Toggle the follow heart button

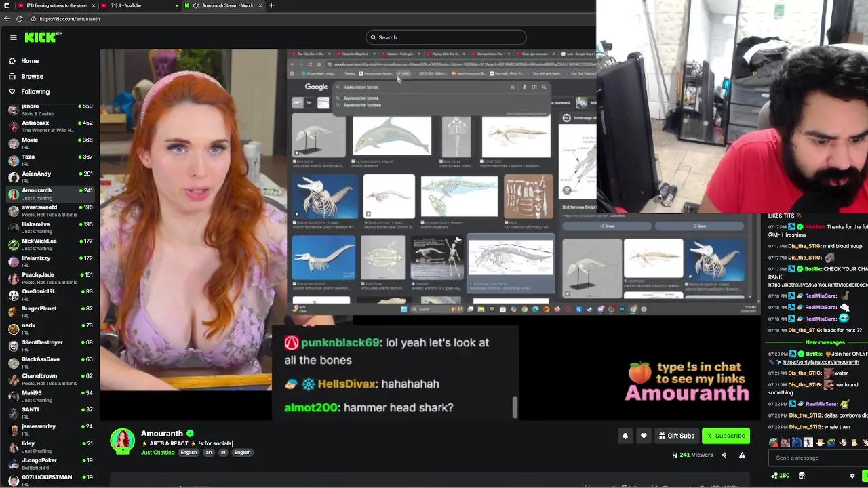[x=644, y=436]
